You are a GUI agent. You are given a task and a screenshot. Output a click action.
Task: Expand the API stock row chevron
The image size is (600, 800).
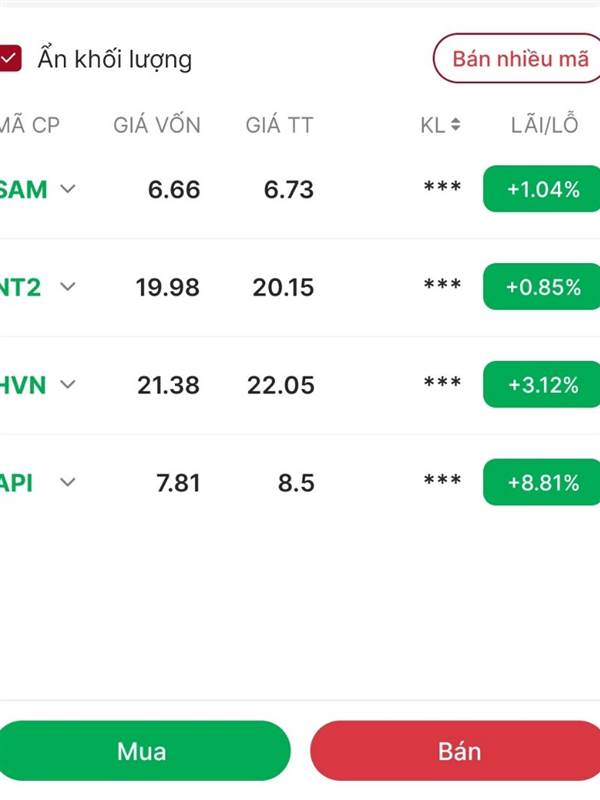(x=68, y=482)
